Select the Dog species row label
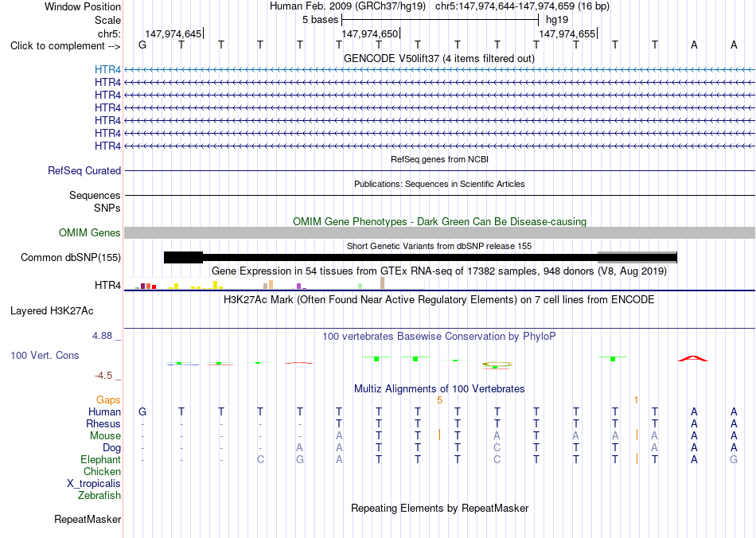Viewport: 756px width, 538px height. (111, 448)
